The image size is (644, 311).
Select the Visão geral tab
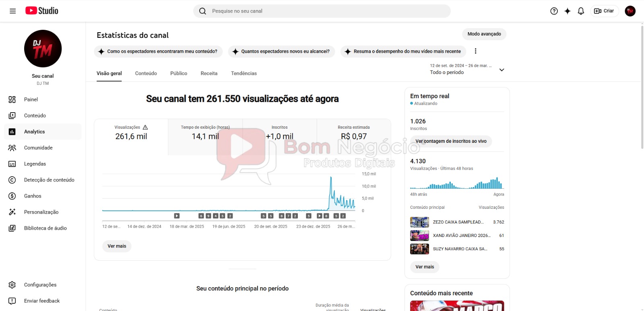pyautogui.click(x=109, y=74)
